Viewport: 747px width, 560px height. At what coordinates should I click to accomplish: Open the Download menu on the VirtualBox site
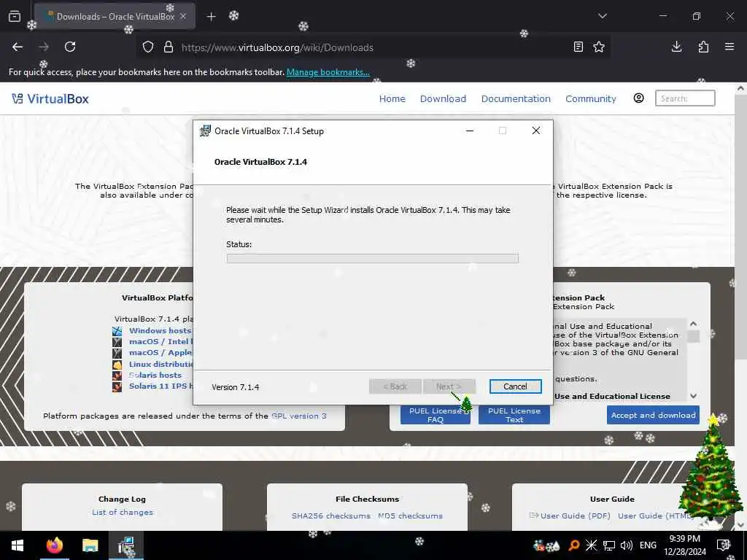click(443, 98)
